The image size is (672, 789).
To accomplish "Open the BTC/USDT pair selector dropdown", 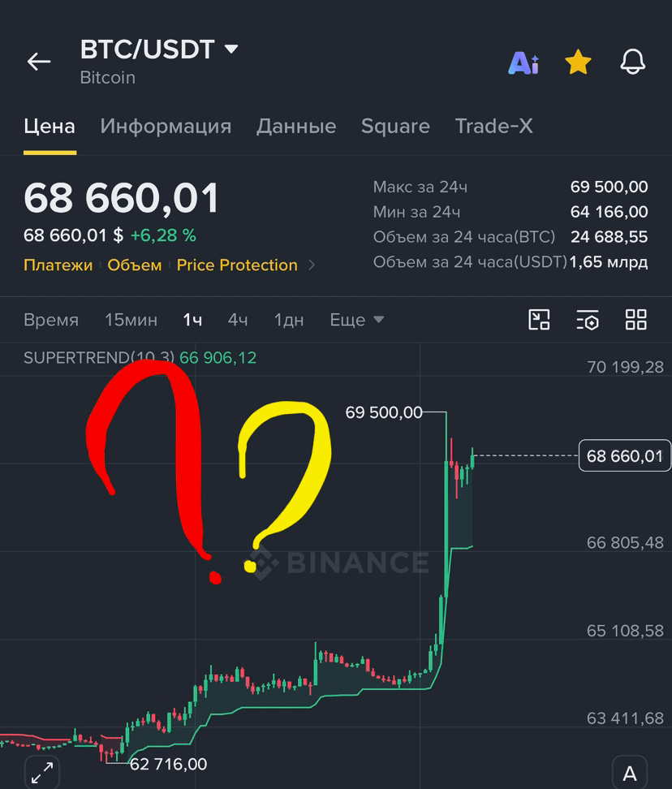I will [x=159, y=50].
